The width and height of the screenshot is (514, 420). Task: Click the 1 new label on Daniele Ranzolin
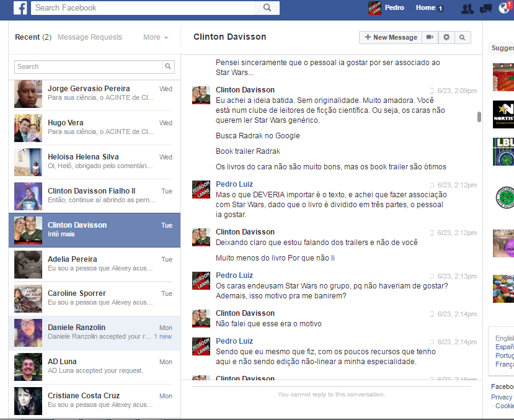pyautogui.click(x=163, y=336)
